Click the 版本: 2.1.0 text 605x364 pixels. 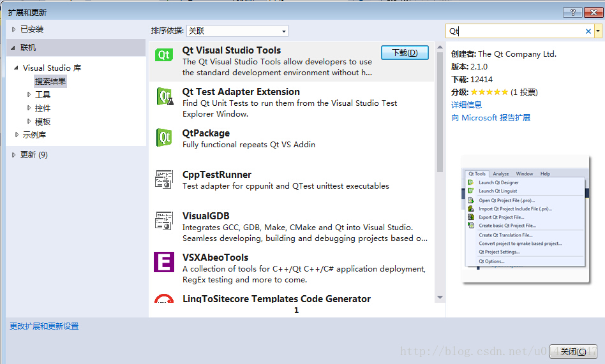[x=469, y=67]
